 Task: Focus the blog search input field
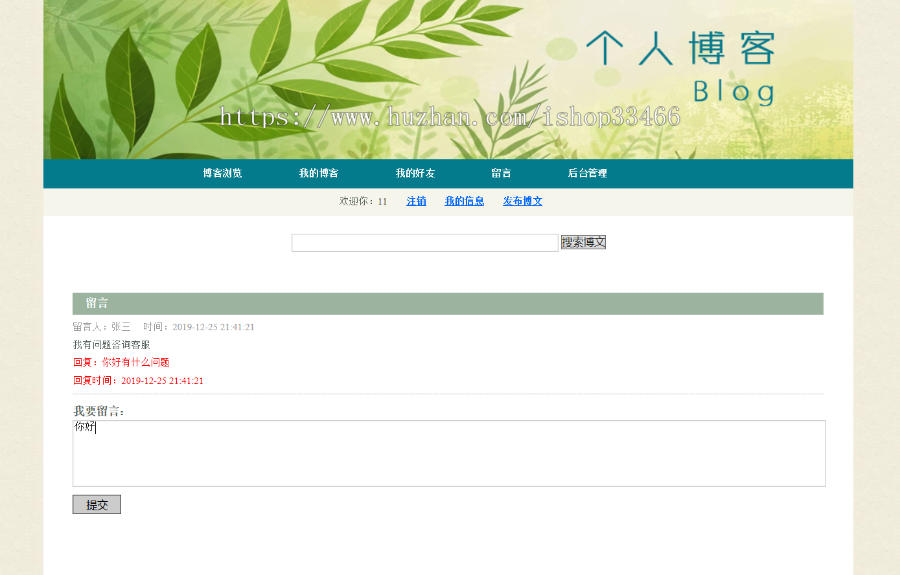tap(425, 243)
